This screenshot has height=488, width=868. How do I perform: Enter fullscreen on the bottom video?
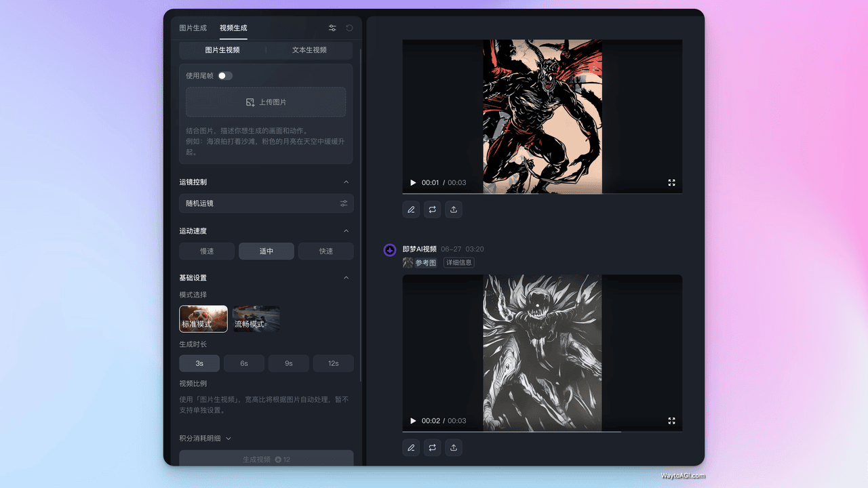pyautogui.click(x=671, y=421)
